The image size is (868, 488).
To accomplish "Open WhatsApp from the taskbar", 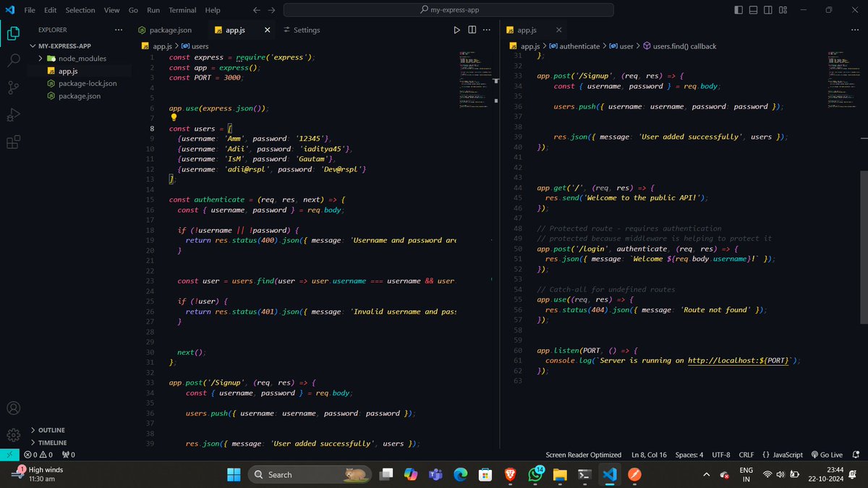I will [535, 474].
